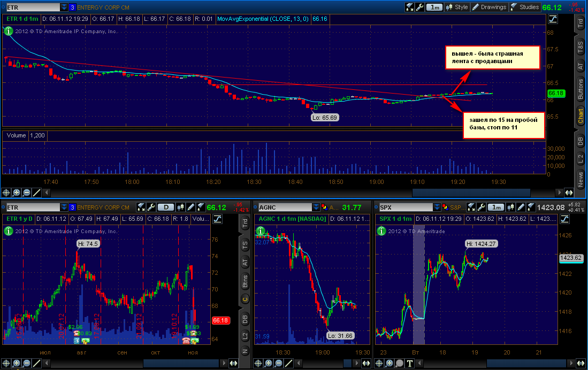This screenshot has width=588, height=370.
Task: Zoom out on the bottom-left daily chart
Action: pyautogui.click(x=26, y=363)
